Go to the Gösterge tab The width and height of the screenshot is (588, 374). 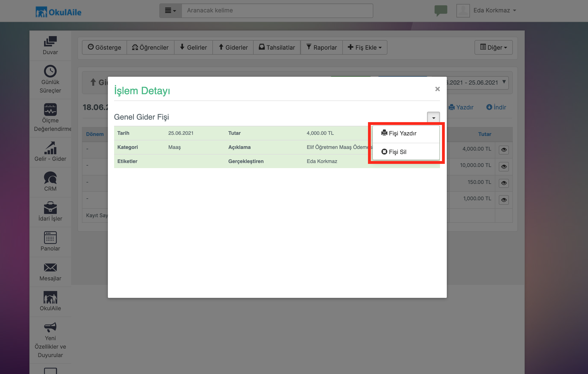click(104, 47)
